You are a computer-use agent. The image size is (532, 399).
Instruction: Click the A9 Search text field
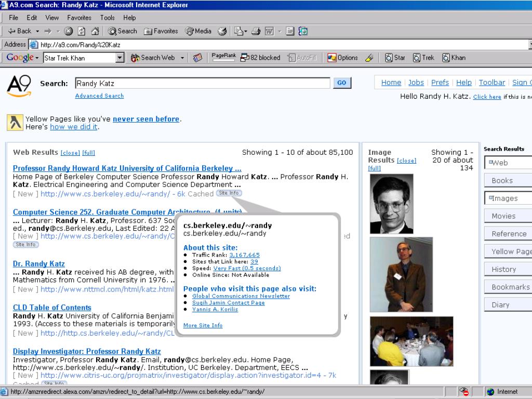point(203,83)
